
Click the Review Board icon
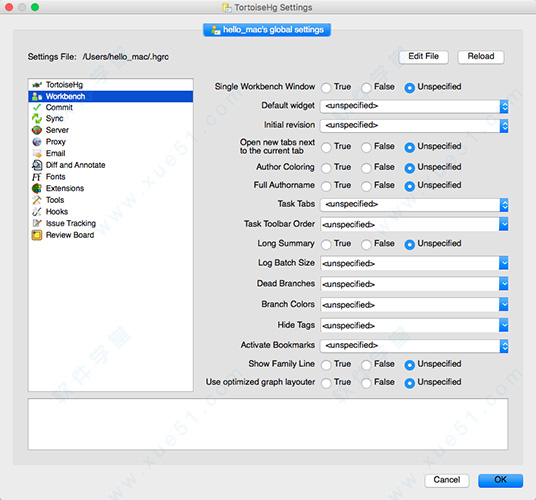pos(37,235)
